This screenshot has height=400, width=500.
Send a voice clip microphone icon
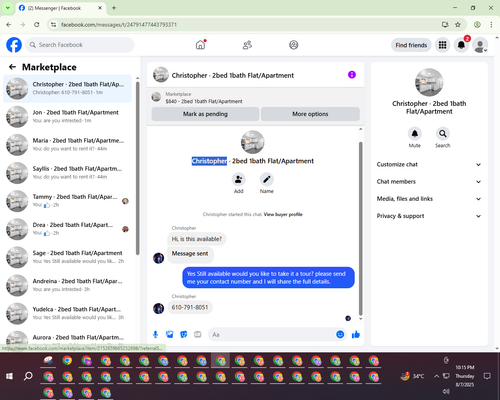coord(155,334)
